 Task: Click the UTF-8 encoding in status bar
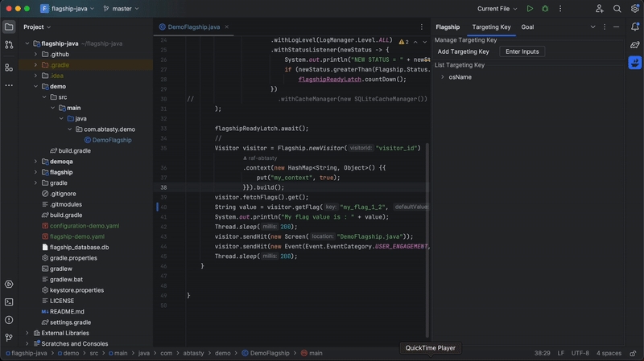coord(580,353)
